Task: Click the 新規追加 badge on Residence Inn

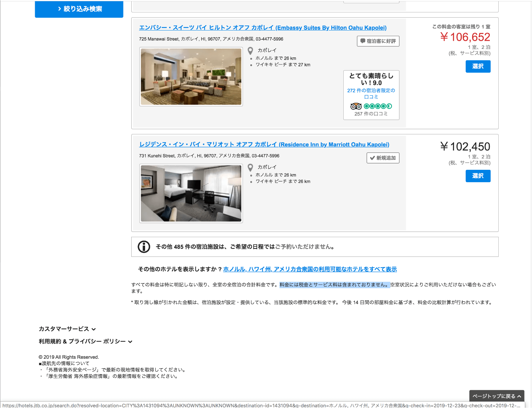Action: (x=383, y=158)
